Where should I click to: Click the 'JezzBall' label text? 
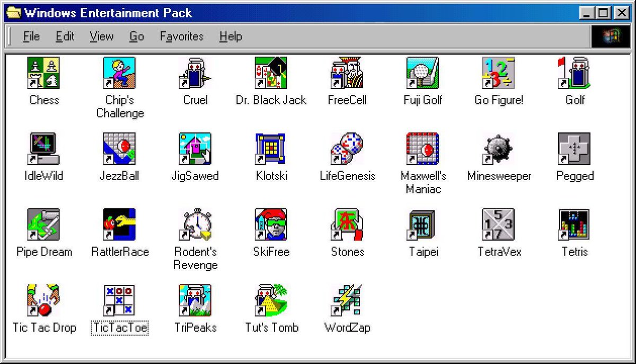tap(119, 176)
